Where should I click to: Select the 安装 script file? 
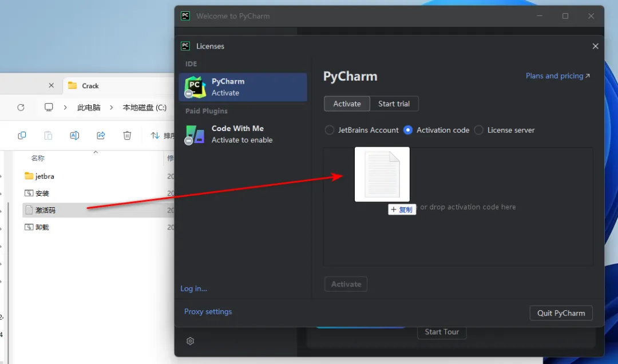point(98,193)
